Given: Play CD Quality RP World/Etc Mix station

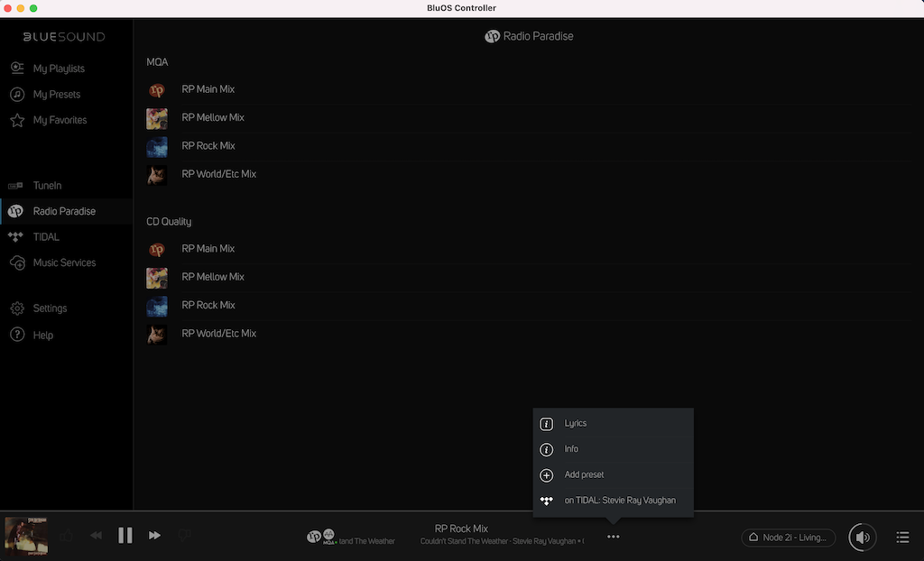Looking at the screenshot, I should pyautogui.click(x=529, y=334).
